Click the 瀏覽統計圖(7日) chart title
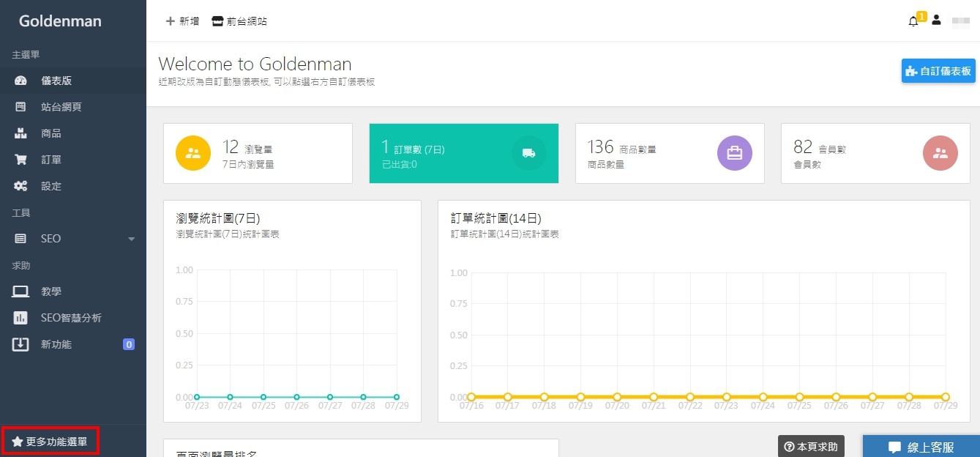The width and height of the screenshot is (980, 457). click(x=218, y=218)
